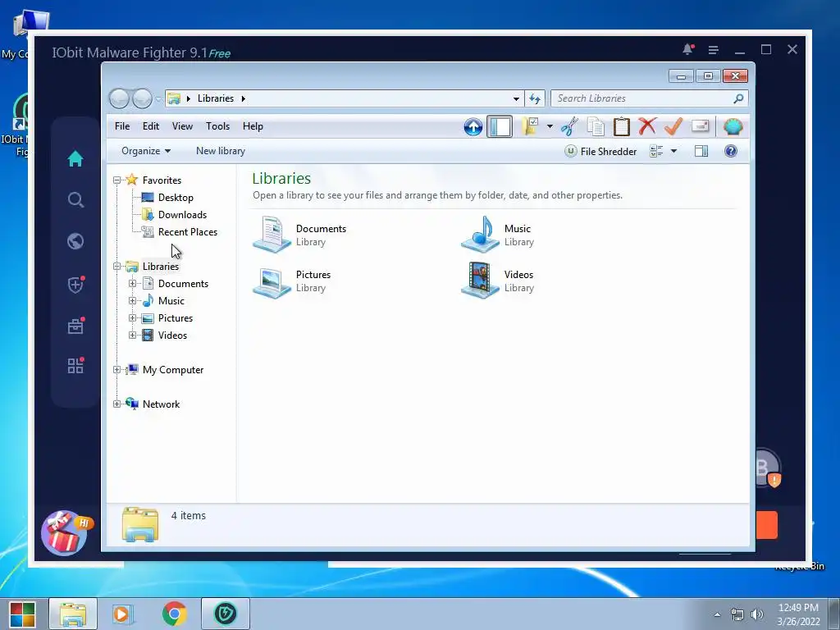Click the red X Delete icon
Screen dimensions: 840x630
tap(647, 126)
